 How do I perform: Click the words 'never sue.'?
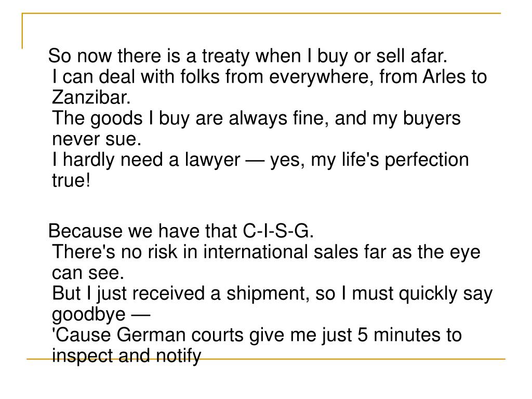coord(96,139)
